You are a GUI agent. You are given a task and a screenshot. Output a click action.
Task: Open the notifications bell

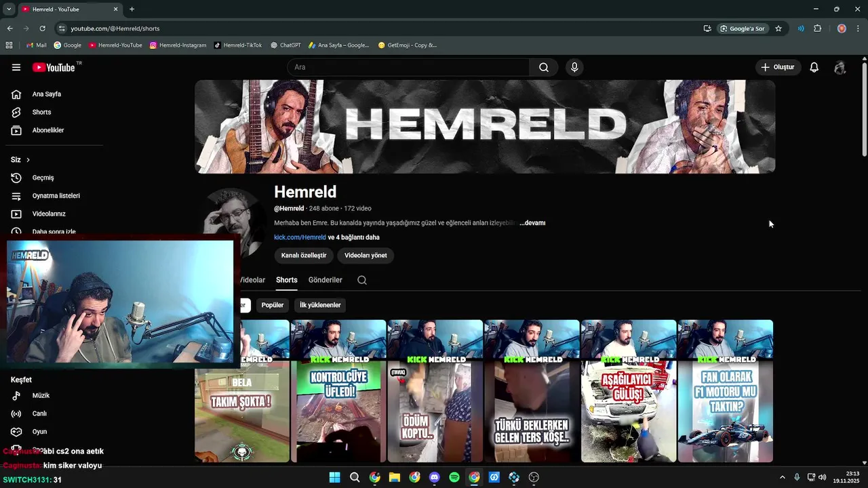[x=814, y=67]
